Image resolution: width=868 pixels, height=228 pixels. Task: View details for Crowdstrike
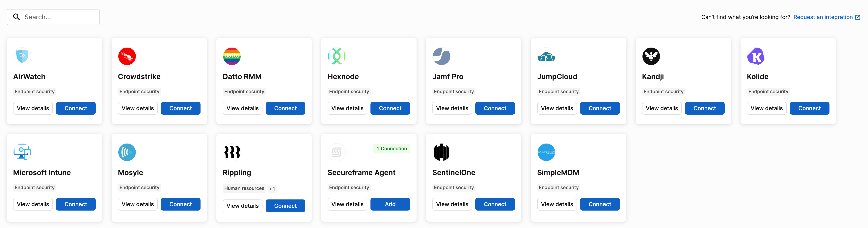138,108
